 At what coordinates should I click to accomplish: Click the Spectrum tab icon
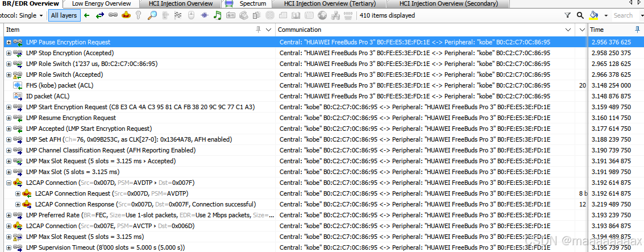tap(229, 4)
